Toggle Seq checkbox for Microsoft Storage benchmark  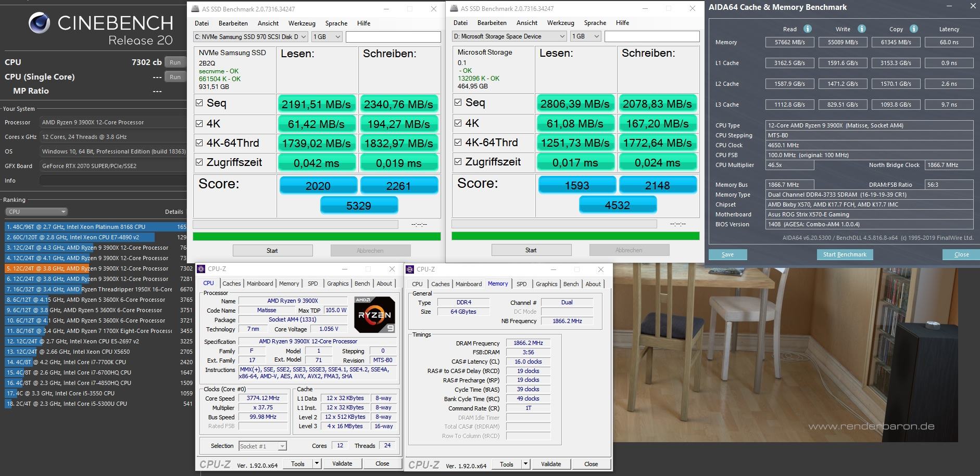pos(458,102)
